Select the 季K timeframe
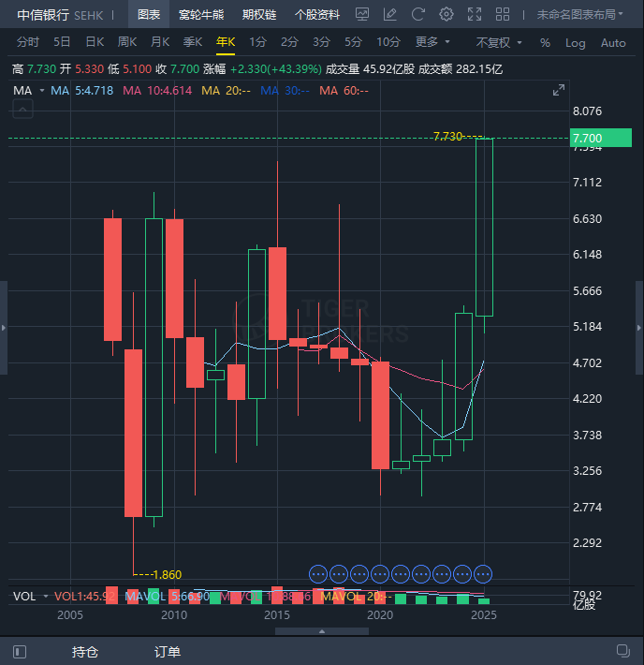The width and height of the screenshot is (644, 665). tap(193, 42)
